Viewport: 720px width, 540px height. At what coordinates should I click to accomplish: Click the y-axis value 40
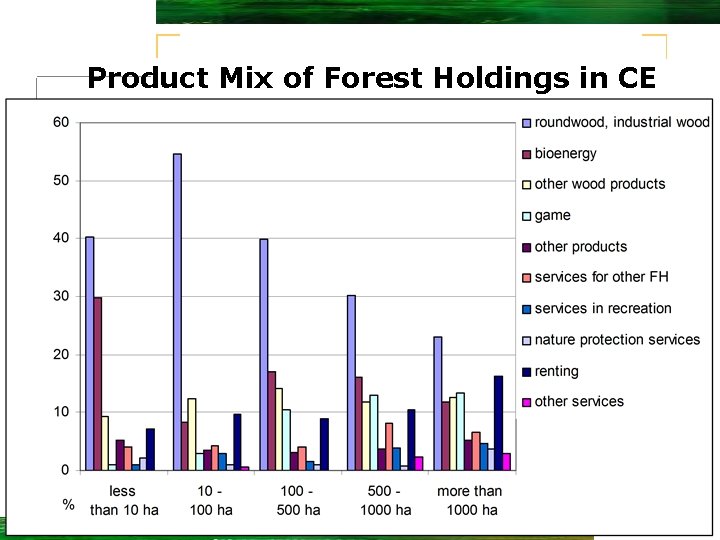(x=61, y=238)
